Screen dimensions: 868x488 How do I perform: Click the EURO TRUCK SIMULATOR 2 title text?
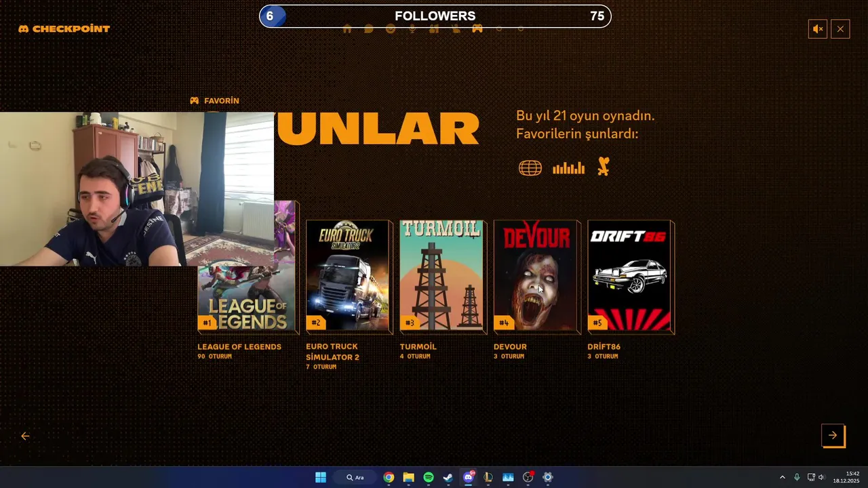(x=332, y=352)
